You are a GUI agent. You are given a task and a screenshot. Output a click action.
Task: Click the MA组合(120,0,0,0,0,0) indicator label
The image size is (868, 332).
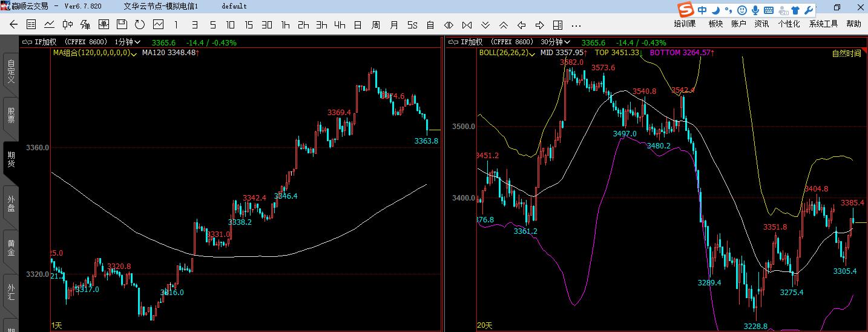[x=94, y=53]
